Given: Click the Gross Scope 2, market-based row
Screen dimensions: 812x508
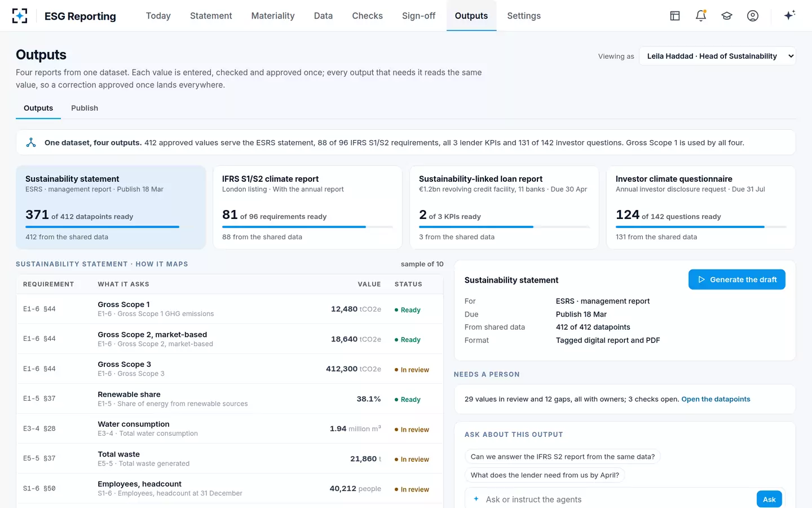Looking at the screenshot, I should click(230, 339).
